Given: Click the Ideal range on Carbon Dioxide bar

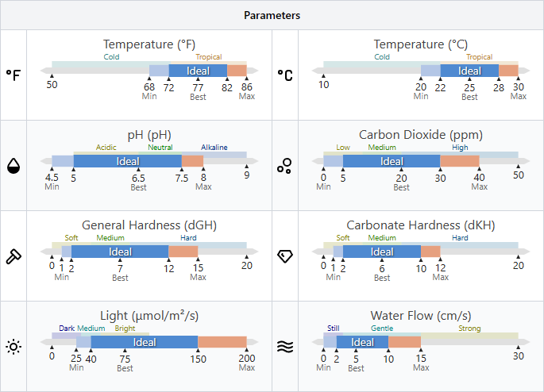Looking at the screenshot, I should (392, 161).
